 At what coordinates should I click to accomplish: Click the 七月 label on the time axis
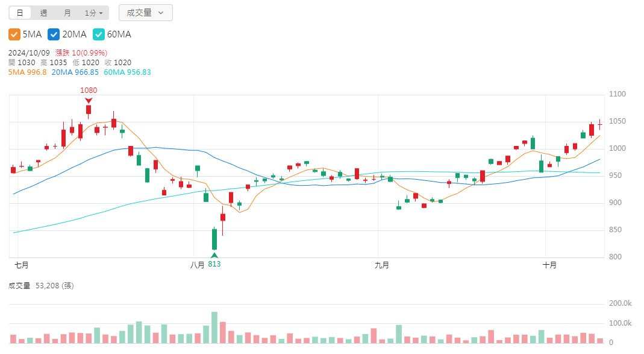coord(22,265)
